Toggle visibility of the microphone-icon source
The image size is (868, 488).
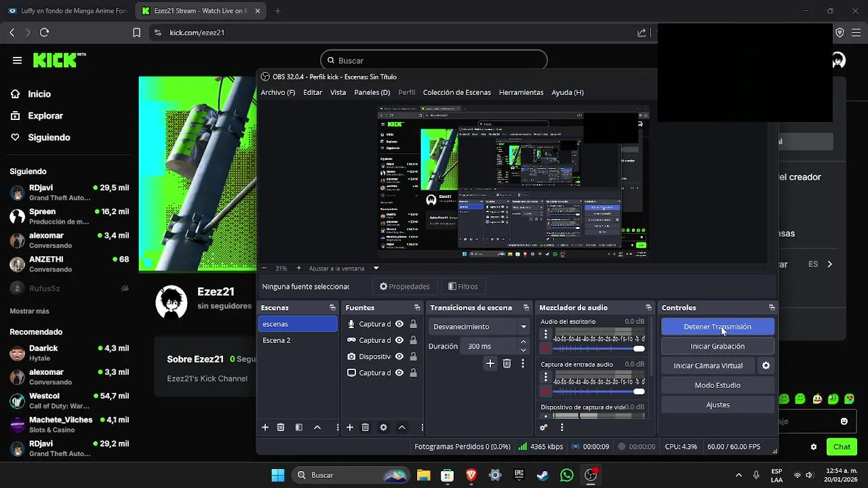(399, 324)
